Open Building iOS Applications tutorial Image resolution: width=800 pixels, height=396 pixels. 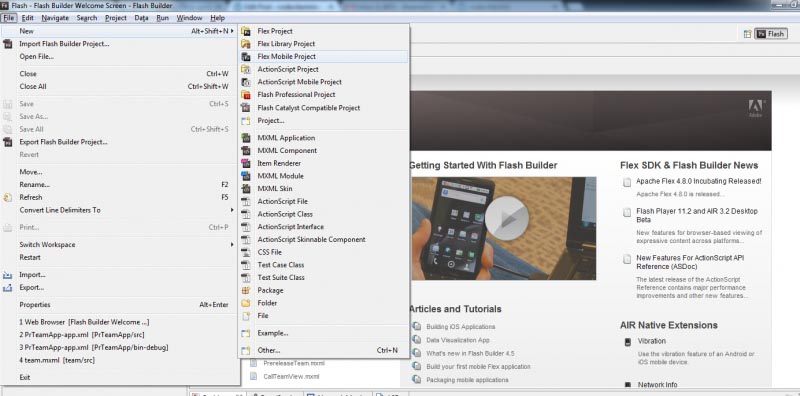(461, 327)
